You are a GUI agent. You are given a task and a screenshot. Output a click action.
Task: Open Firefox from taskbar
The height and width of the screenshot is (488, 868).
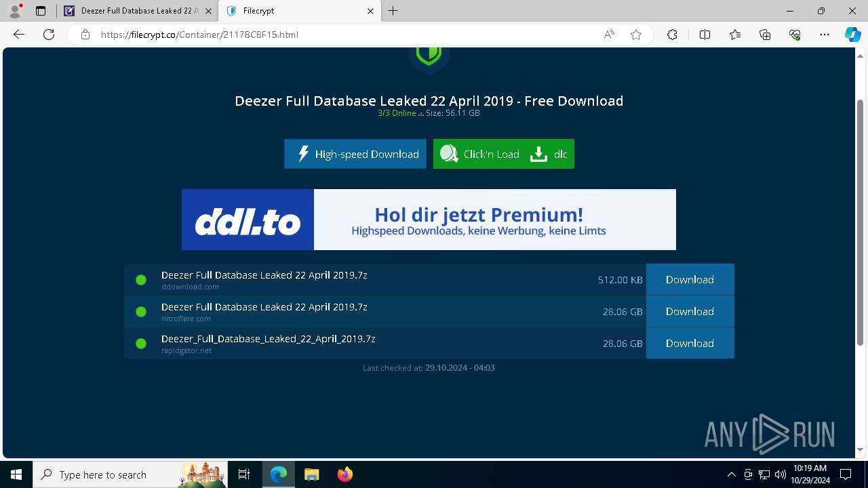click(x=344, y=474)
